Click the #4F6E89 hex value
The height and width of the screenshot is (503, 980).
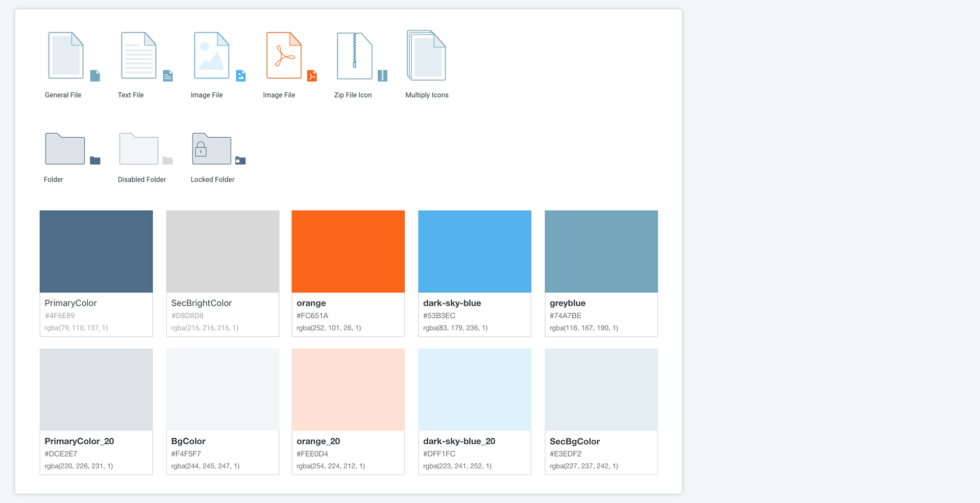coord(60,316)
